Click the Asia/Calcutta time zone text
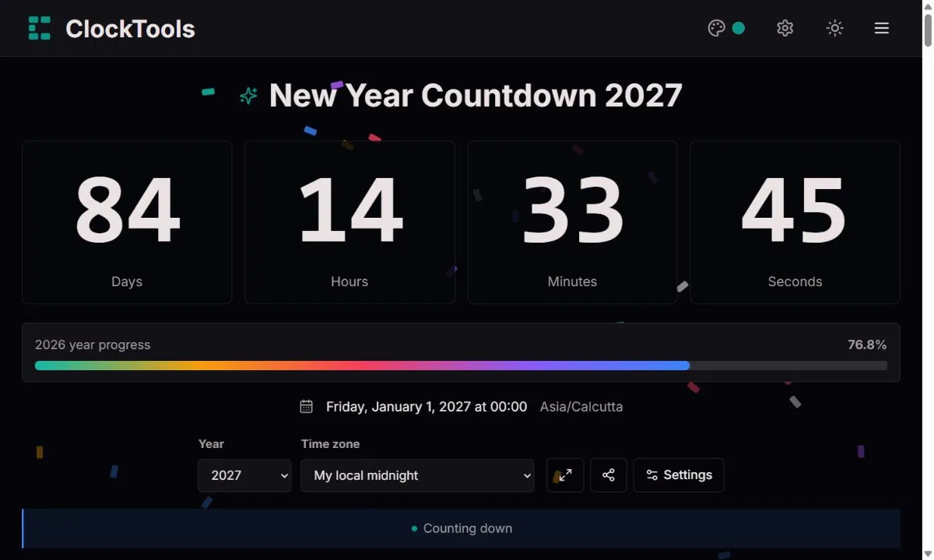Screen dimensions: 934x560 (x=581, y=407)
